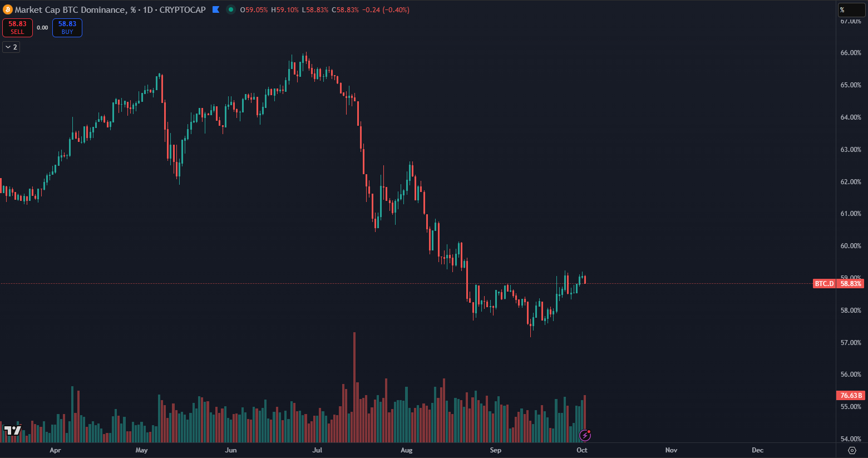
Task: Click the 58.83 BUY button
Action: pos(67,27)
